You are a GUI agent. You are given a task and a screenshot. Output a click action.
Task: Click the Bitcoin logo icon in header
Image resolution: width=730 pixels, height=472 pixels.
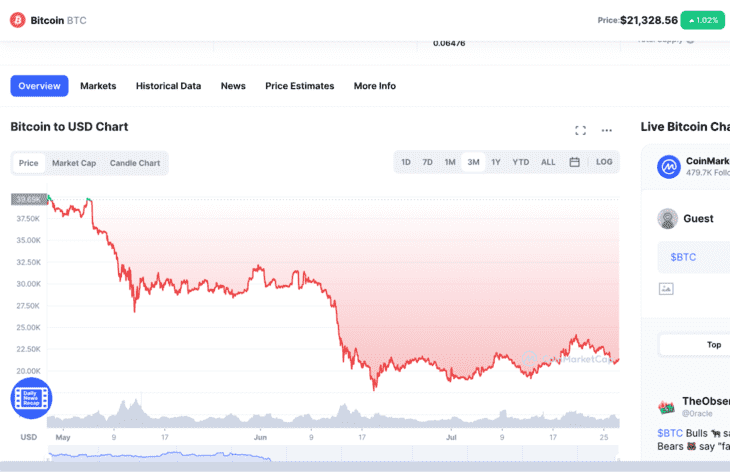coord(18,20)
